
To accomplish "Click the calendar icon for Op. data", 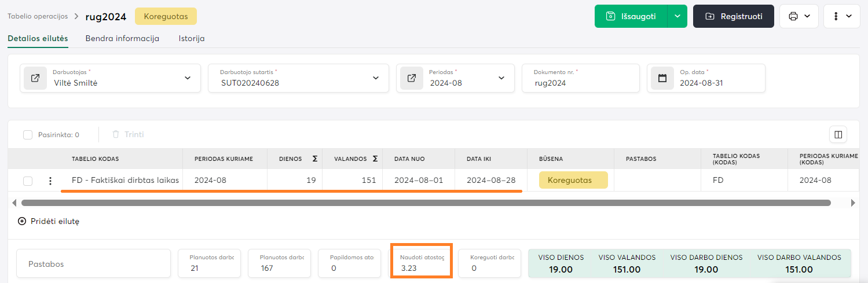I will 662,78.
